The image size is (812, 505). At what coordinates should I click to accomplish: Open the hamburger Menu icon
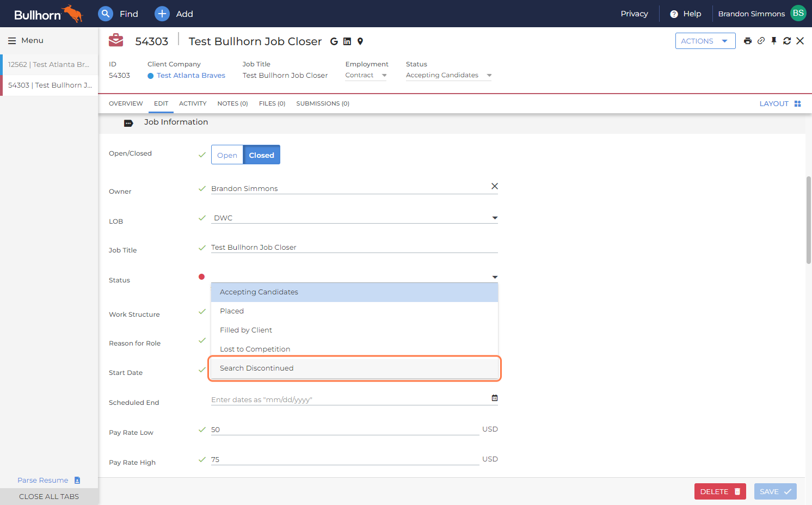[12, 41]
